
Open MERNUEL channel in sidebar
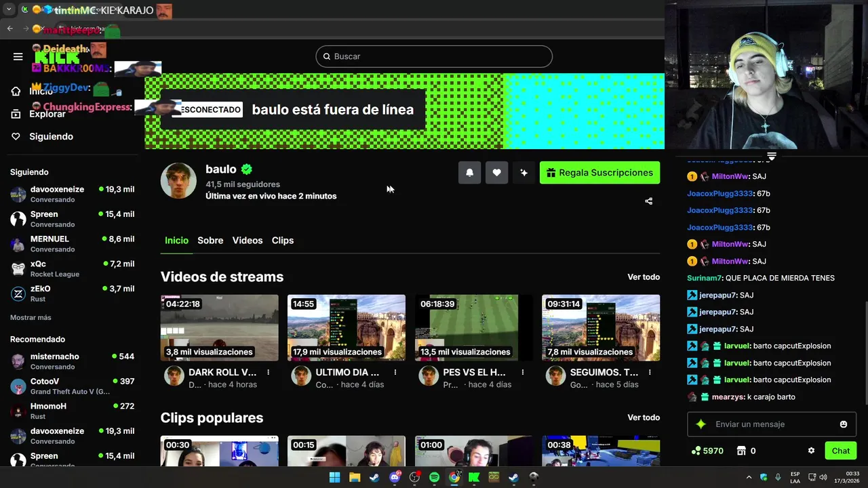pyautogui.click(x=72, y=244)
